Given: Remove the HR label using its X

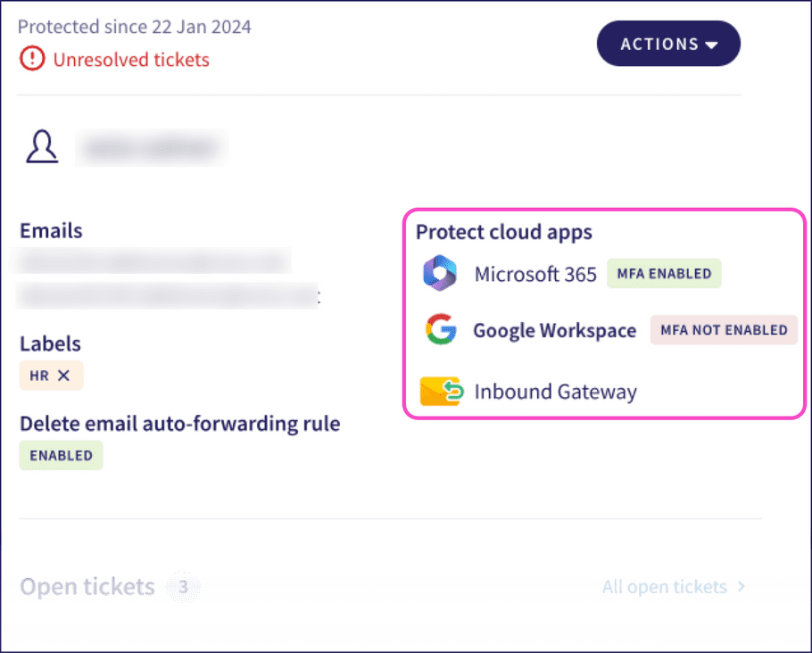Looking at the screenshot, I should (64, 376).
